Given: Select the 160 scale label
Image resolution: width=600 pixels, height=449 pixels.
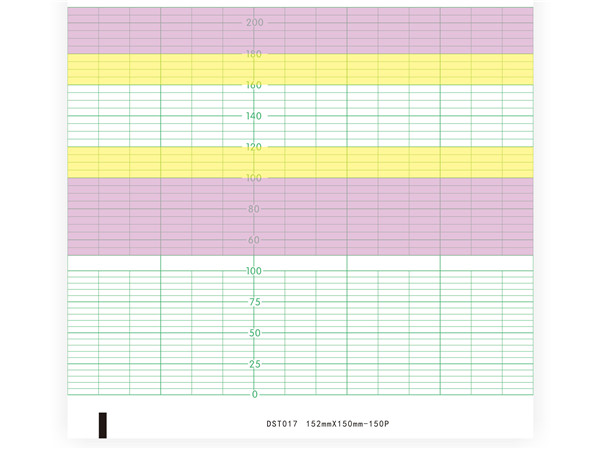Looking at the screenshot, I should coord(254,86).
